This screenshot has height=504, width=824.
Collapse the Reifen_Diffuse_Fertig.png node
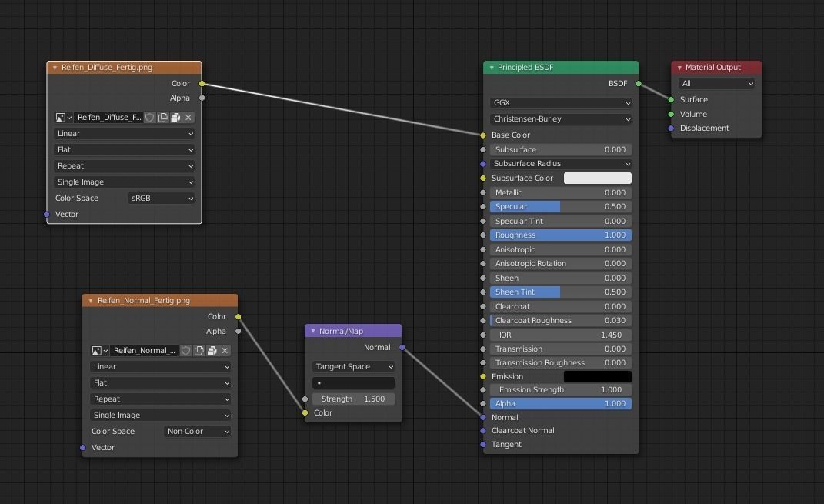tap(55, 68)
